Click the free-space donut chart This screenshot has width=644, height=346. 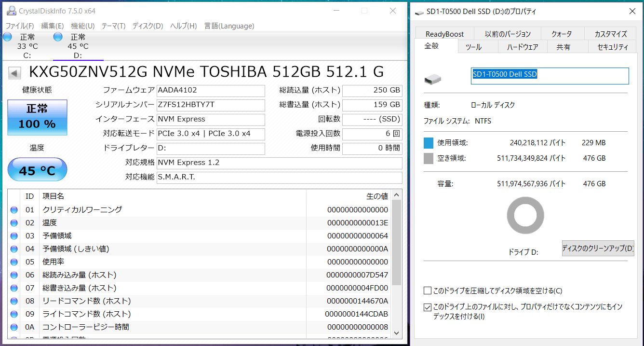pyautogui.click(x=525, y=216)
